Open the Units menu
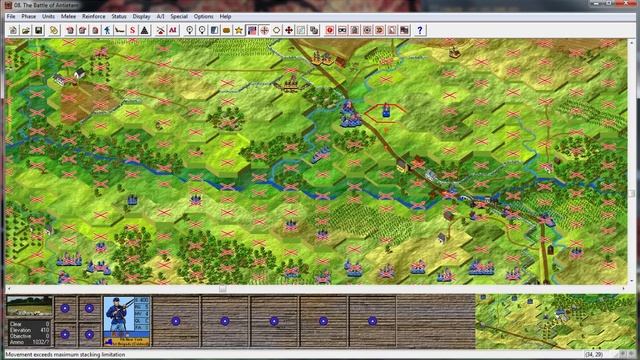The width and height of the screenshot is (640, 360). click(x=48, y=16)
